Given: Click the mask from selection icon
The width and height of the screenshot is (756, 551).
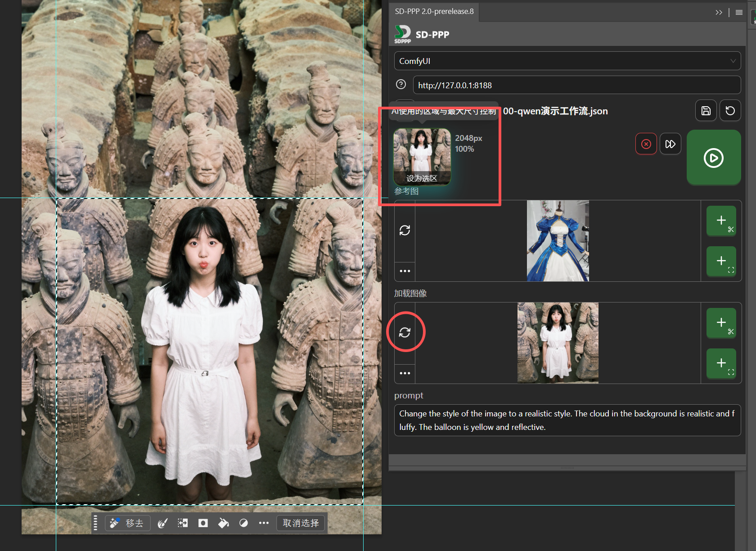Looking at the screenshot, I should [x=203, y=523].
